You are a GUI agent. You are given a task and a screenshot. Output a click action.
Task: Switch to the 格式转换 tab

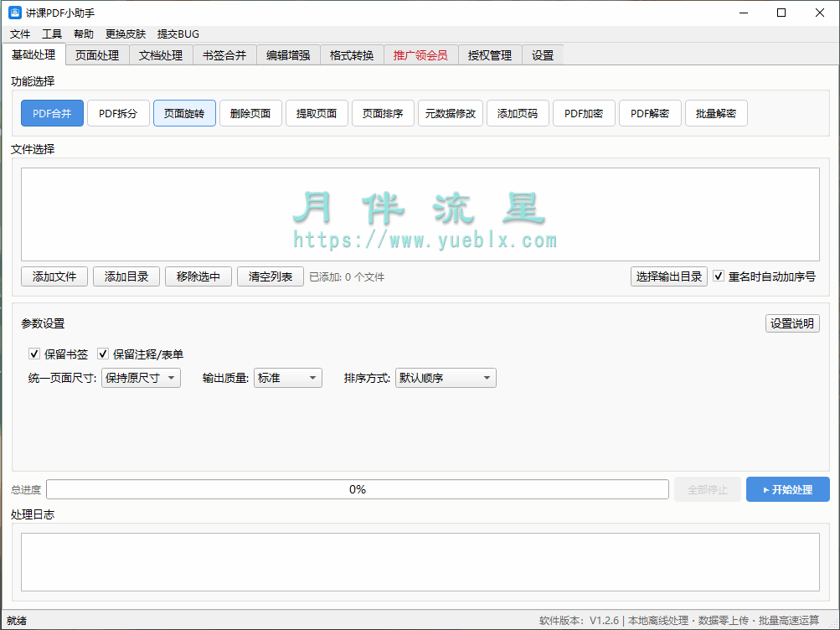pos(352,55)
